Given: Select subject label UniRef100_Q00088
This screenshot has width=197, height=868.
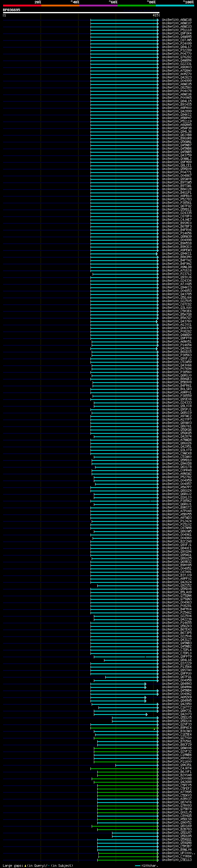Looking at the screenshot, I should pos(177,779).
